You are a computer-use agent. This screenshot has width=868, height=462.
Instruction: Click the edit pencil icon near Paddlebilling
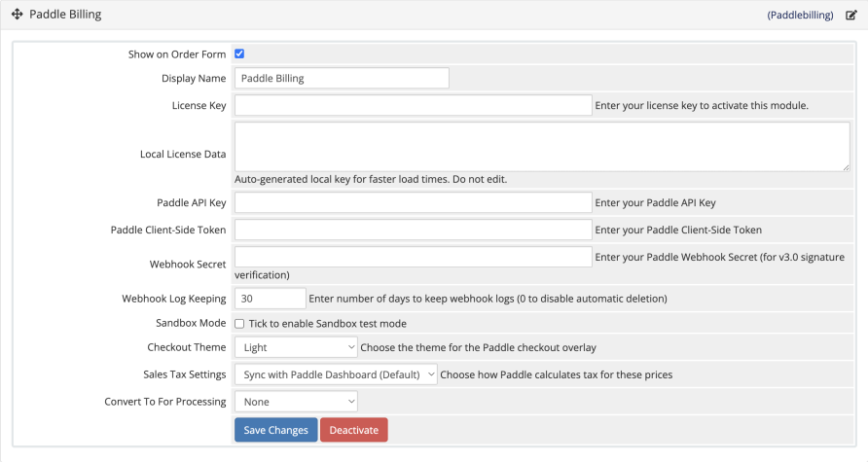[x=851, y=15]
